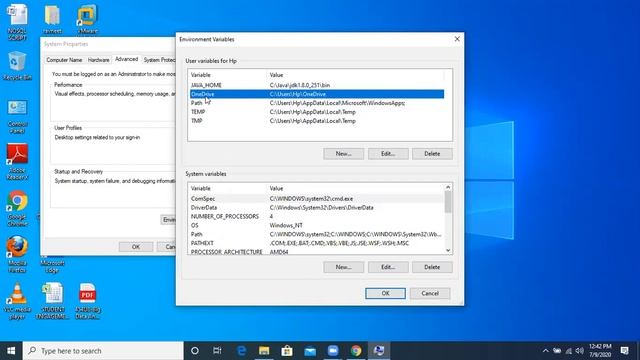Select the PATHEXT system variable row
The height and width of the screenshot is (360, 640).
pyautogui.click(x=317, y=243)
